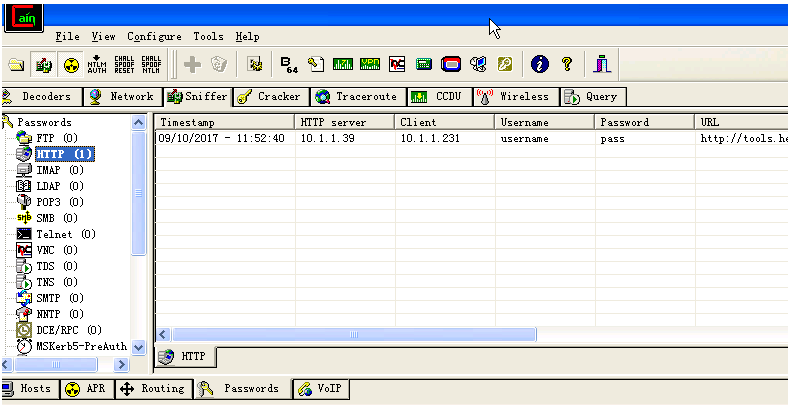Select LDAP (0) in passwords tree
Screen dimensions: 788x405
coord(60,186)
